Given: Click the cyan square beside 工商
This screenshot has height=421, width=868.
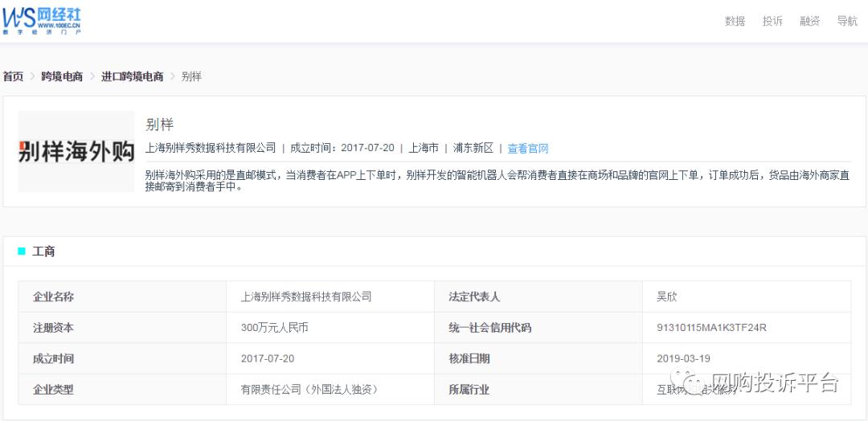Looking at the screenshot, I should (x=22, y=251).
